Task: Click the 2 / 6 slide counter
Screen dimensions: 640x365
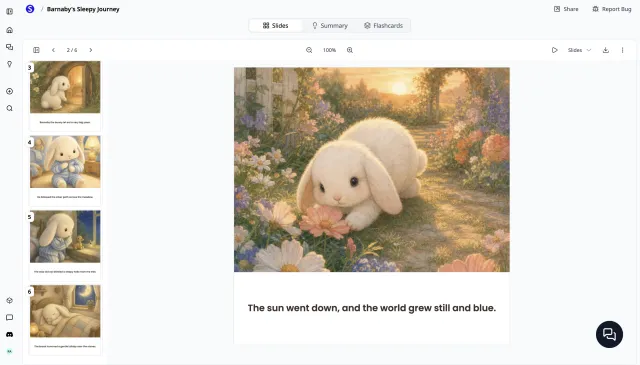Action: pyautogui.click(x=72, y=50)
